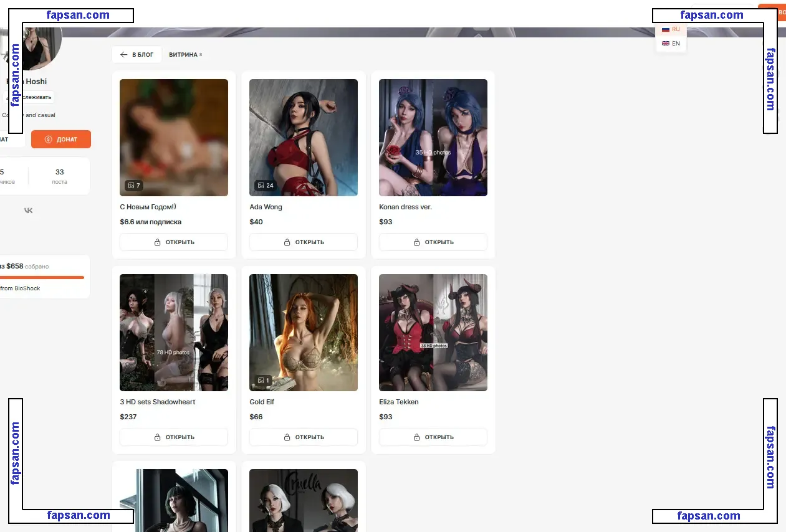Viewport: 786px width, 532px height.
Task: Open the Konan dress ver. thumbnail
Action: pos(433,138)
